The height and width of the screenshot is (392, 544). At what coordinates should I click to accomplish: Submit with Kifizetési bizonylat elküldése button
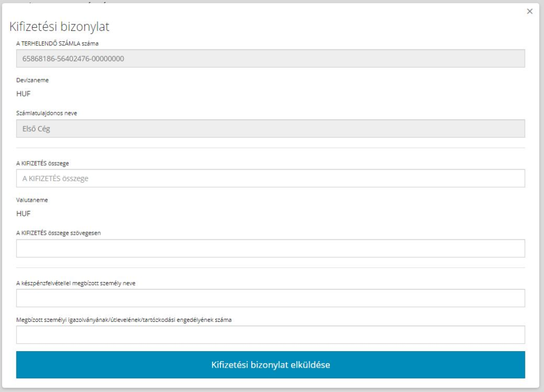pyautogui.click(x=270, y=365)
